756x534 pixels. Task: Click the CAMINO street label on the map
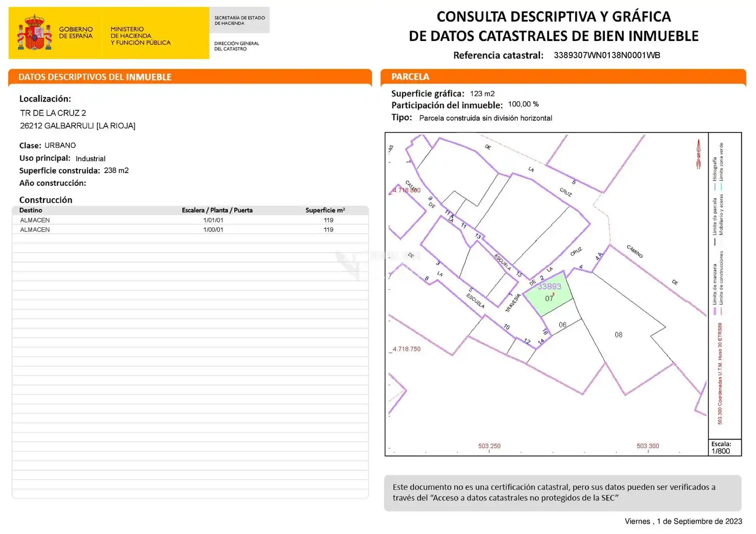pos(635,251)
